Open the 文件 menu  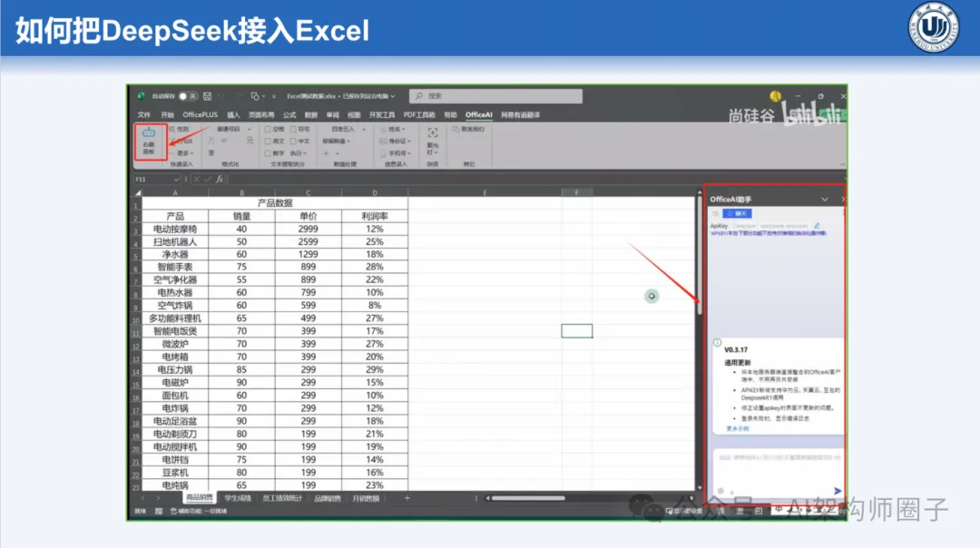click(x=144, y=115)
